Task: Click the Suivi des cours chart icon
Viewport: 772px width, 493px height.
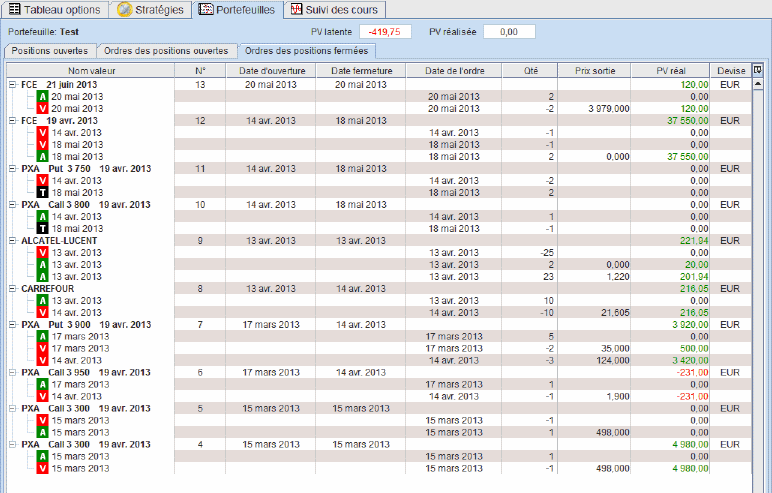Action: coord(296,9)
